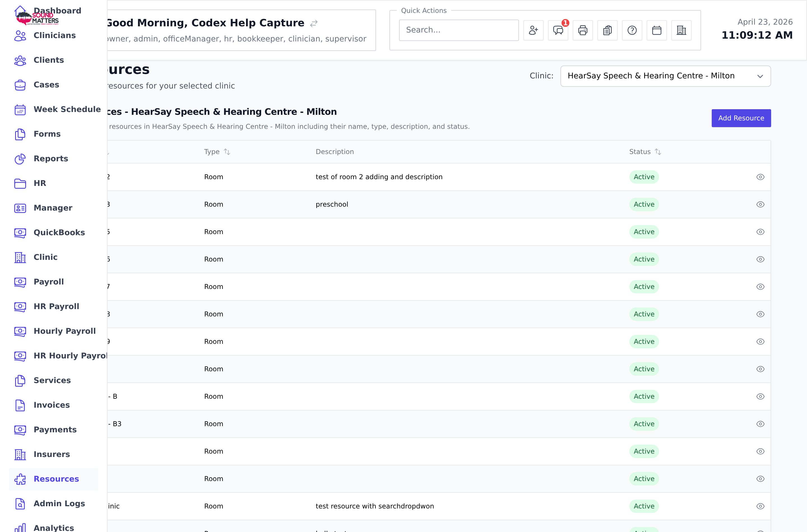
Task: Open the messages chat icon with notification badge
Action: (x=558, y=30)
